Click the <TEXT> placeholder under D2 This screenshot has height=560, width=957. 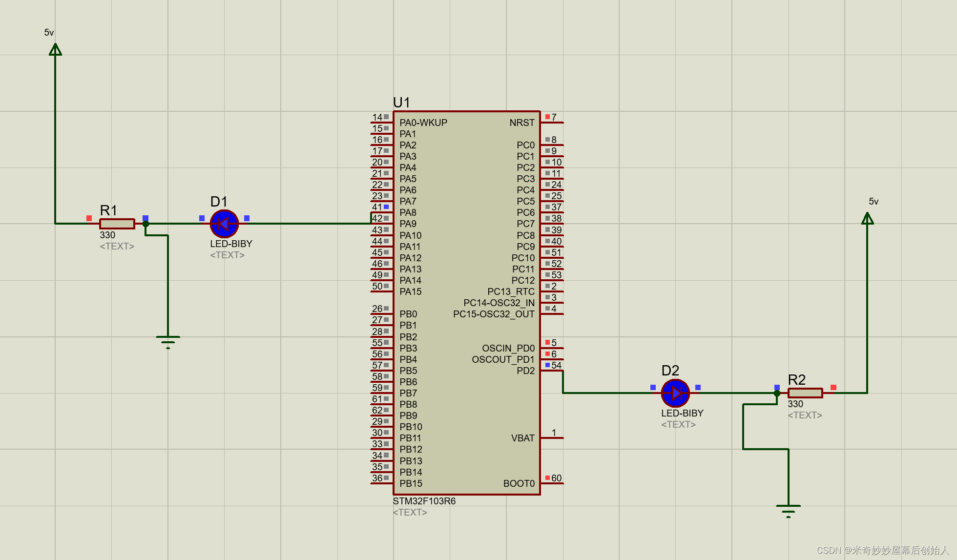click(679, 424)
